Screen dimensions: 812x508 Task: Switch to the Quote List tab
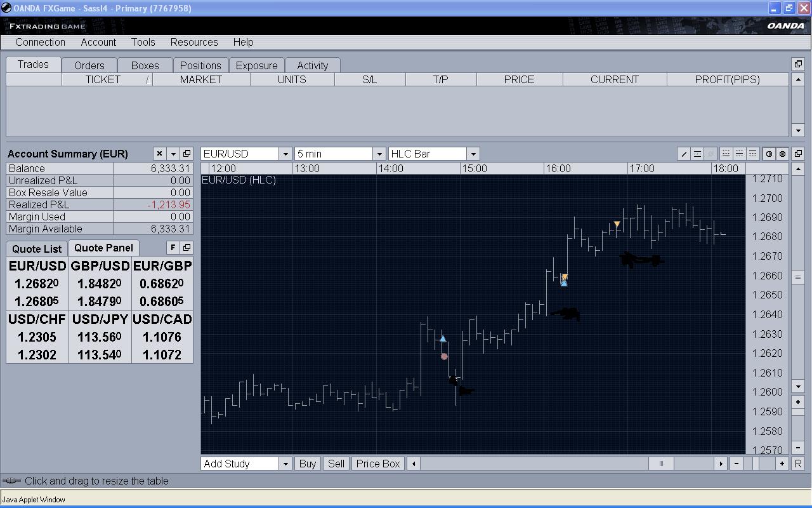pos(37,249)
